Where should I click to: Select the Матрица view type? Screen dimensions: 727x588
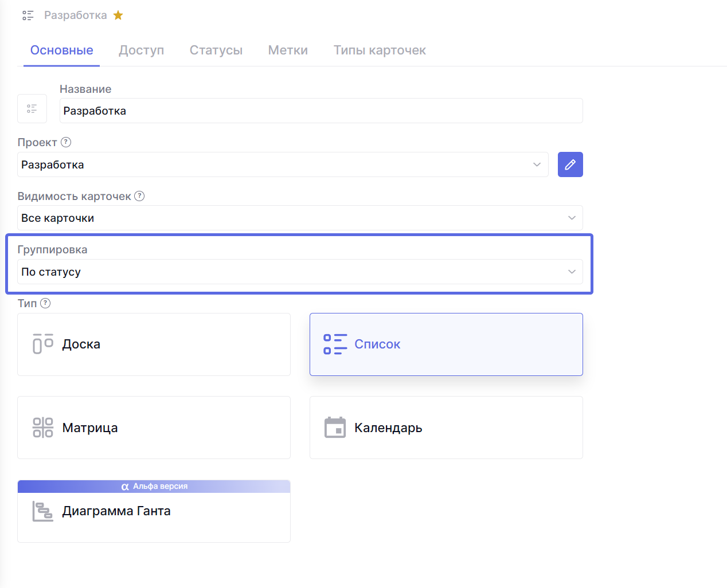tap(154, 428)
